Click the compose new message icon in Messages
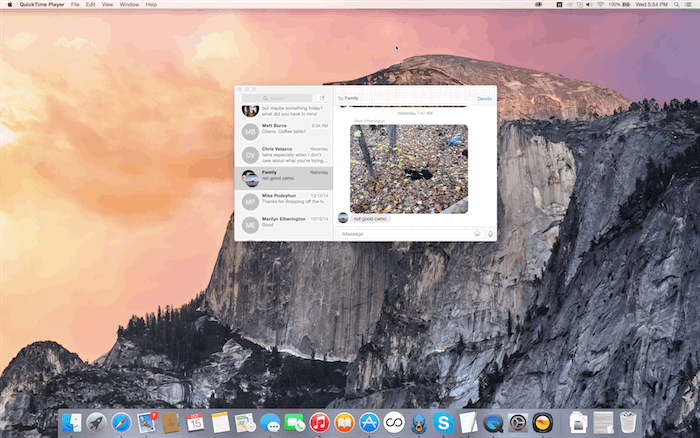Image resolution: width=700 pixels, height=438 pixels. pyautogui.click(x=322, y=98)
